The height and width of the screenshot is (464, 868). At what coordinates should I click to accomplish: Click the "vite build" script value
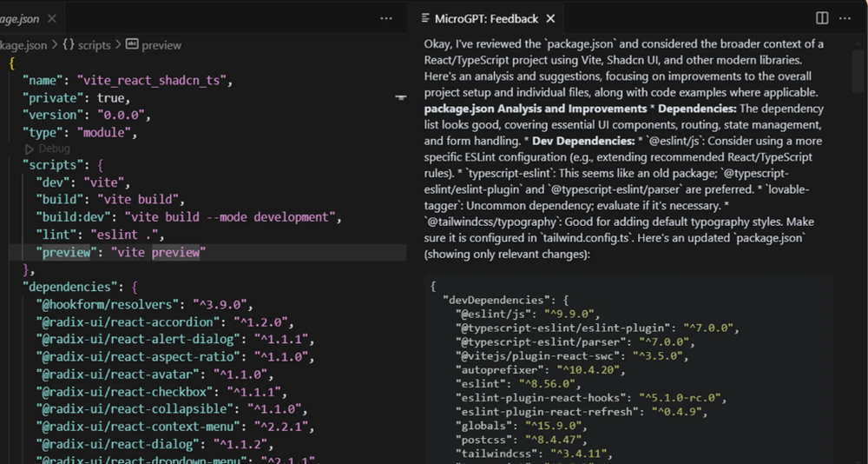tap(138, 200)
